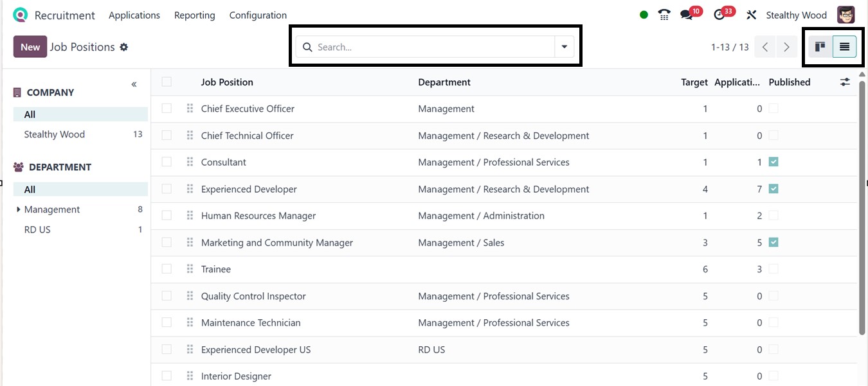
Task: Toggle Published for Experienced Developer
Action: tap(773, 189)
